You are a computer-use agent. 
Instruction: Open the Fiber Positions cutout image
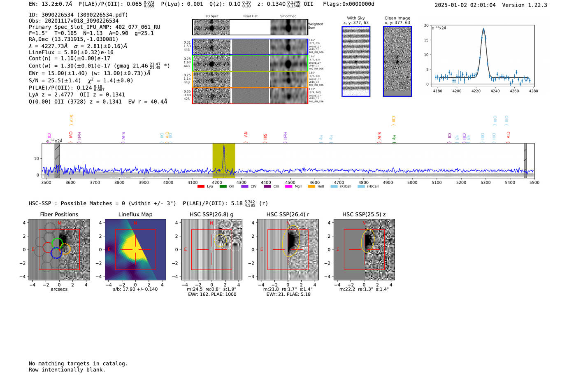59,250
